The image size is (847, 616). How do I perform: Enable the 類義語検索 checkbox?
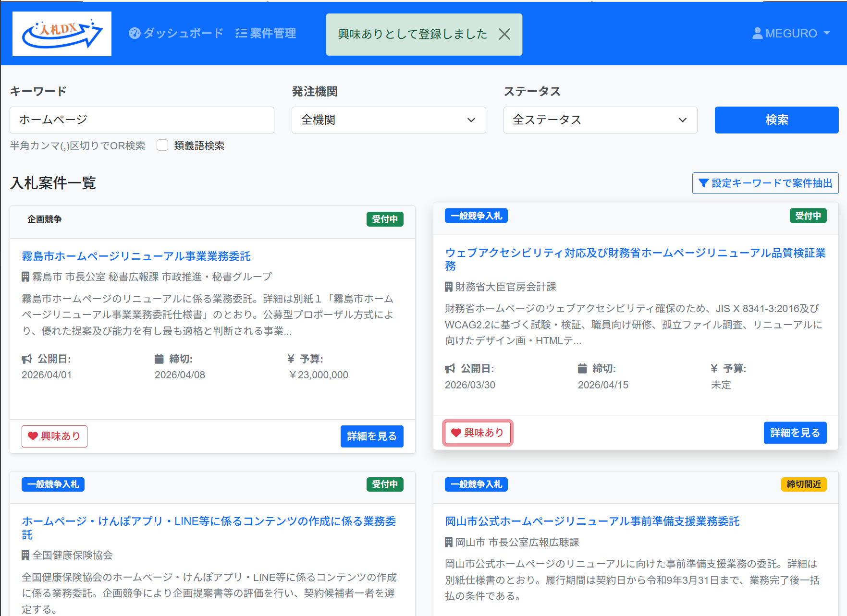(162, 145)
